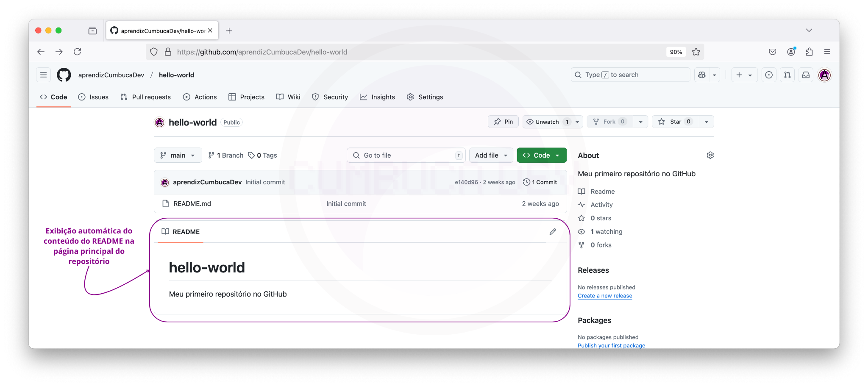Image resolution: width=868 pixels, height=386 pixels.
Task: Click the Create a new release link
Action: click(x=604, y=295)
